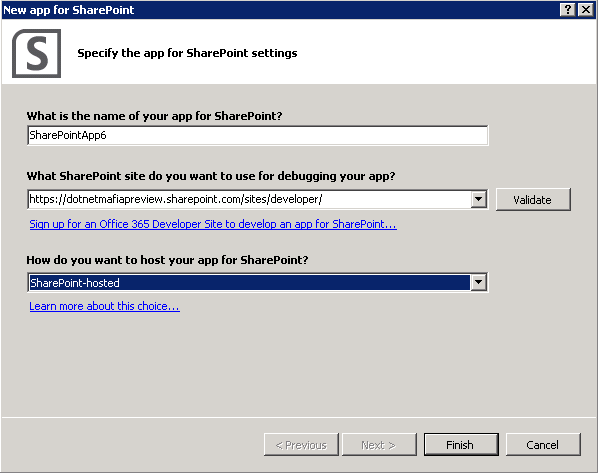Click the SharePoint S logo icon

pyautogui.click(x=37, y=53)
